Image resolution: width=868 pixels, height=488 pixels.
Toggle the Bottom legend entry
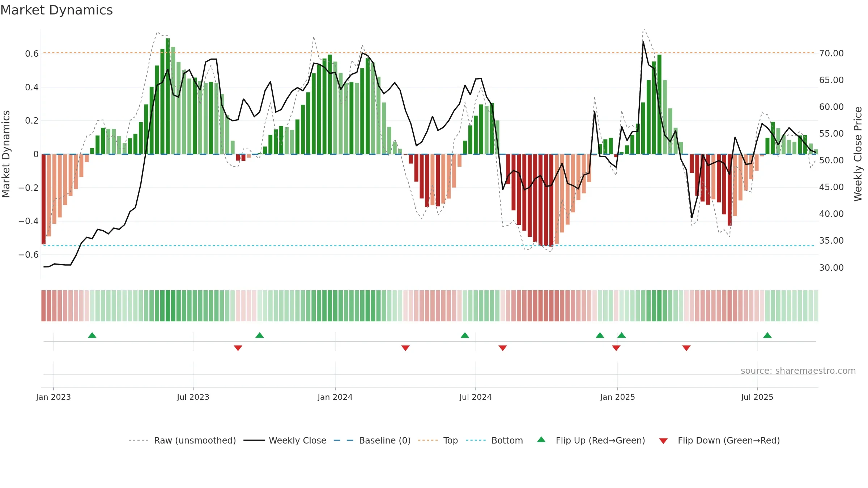click(x=494, y=440)
